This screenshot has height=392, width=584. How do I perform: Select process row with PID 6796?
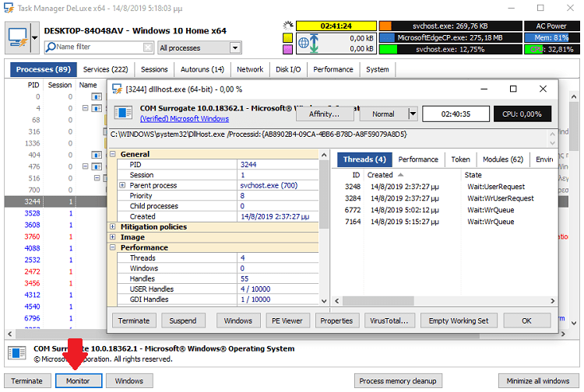(x=55, y=318)
